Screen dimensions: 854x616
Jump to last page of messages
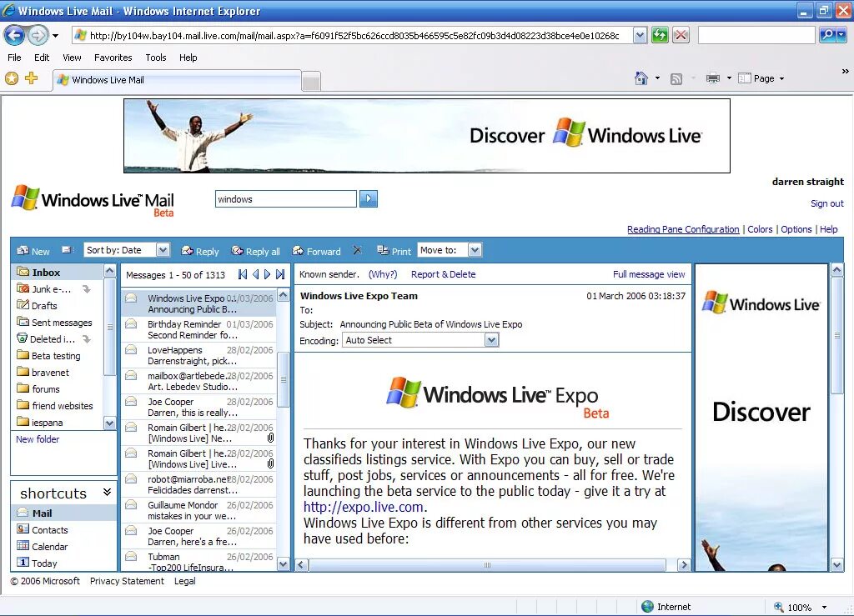(280, 274)
